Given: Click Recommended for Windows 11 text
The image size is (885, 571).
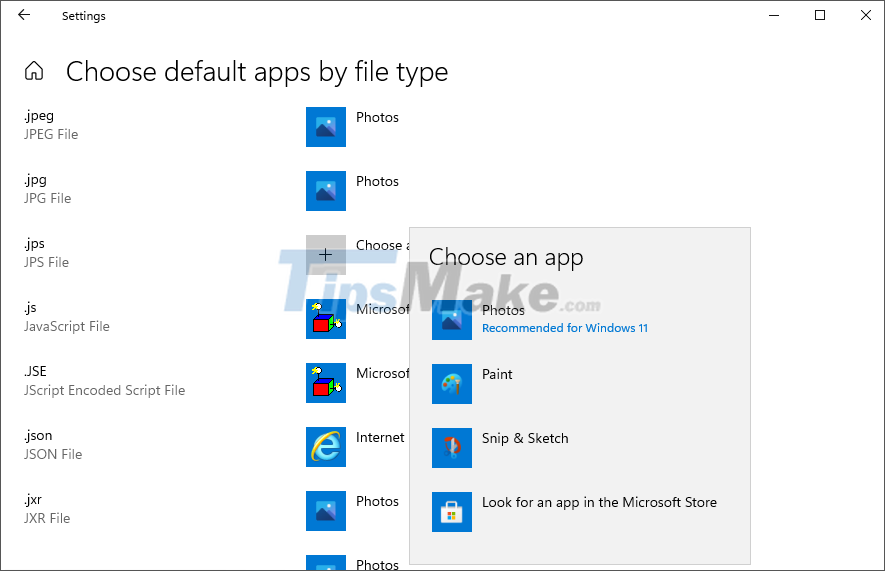Looking at the screenshot, I should tap(564, 328).
